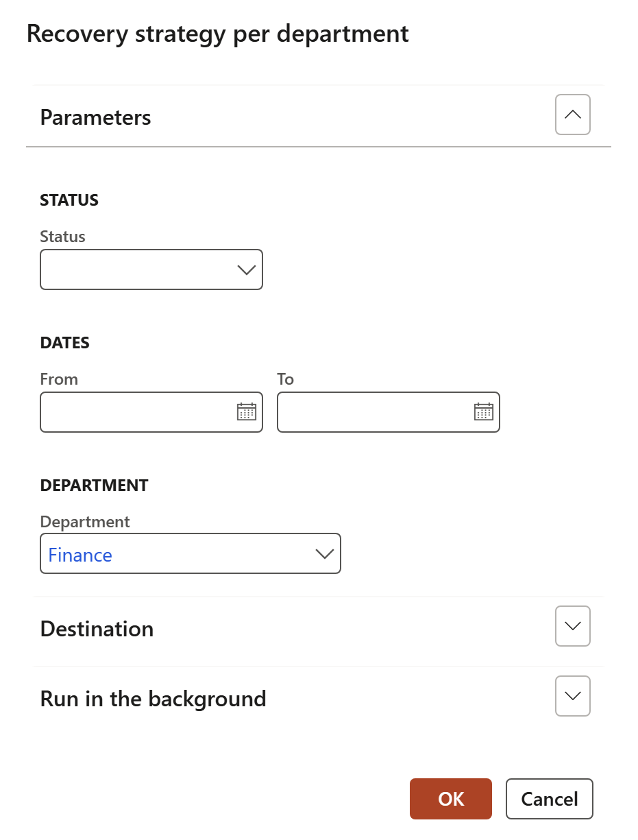Click into the From date field

coord(137,412)
